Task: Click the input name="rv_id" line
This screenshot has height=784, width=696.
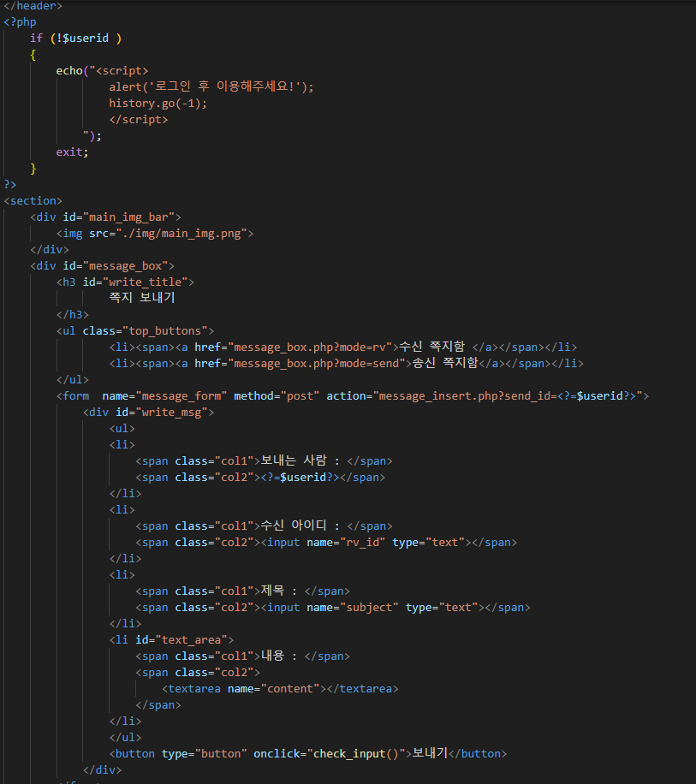Action: click(x=326, y=542)
